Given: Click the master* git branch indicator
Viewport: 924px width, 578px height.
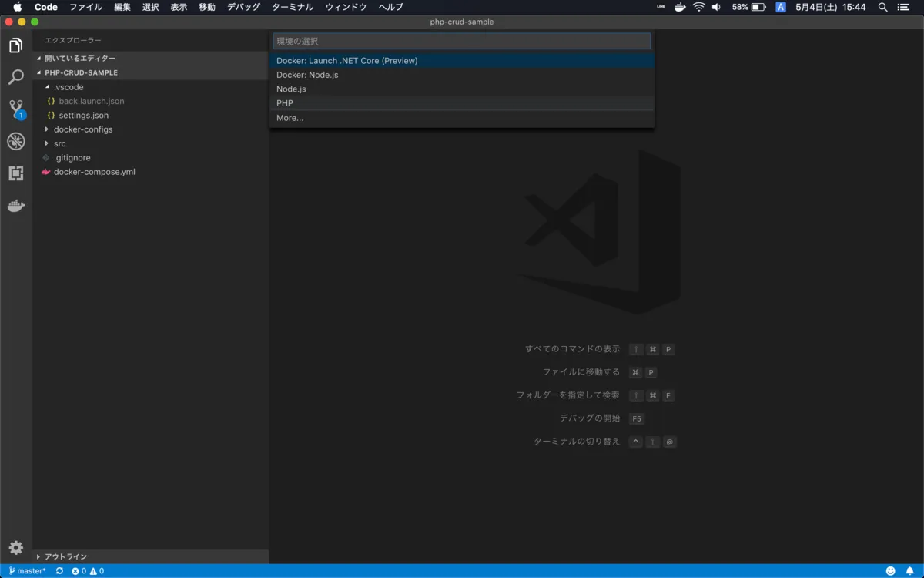Looking at the screenshot, I should [27, 571].
